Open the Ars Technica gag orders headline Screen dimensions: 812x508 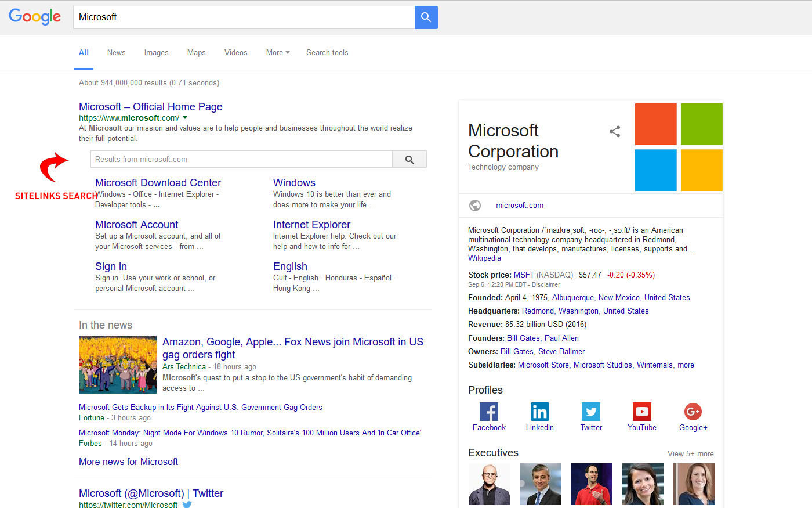[x=293, y=348]
